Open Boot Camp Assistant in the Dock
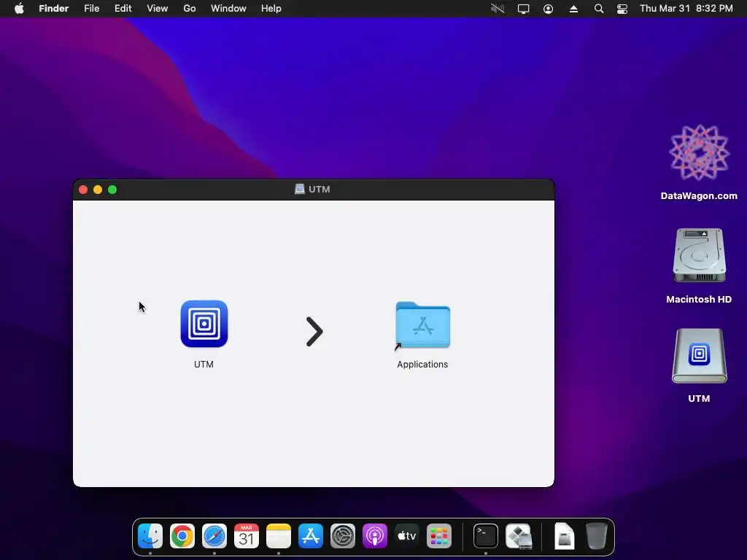The image size is (747, 560). tap(518, 536)
